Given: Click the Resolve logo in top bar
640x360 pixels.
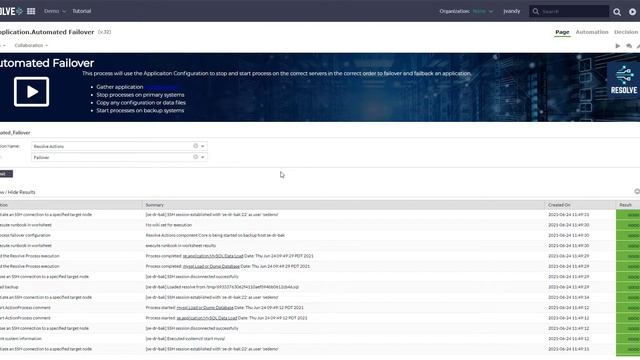Looking at the screenshot, I should [x=11, y=11].
